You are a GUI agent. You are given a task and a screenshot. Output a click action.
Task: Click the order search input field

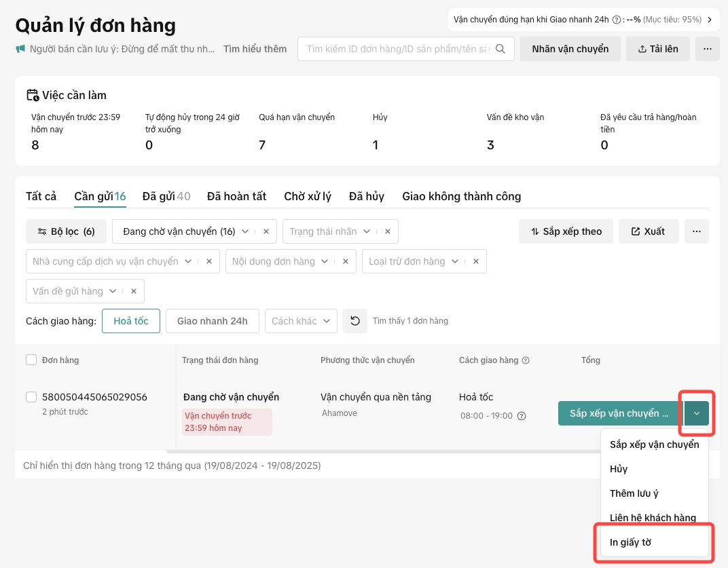click(x=397, y=49)
